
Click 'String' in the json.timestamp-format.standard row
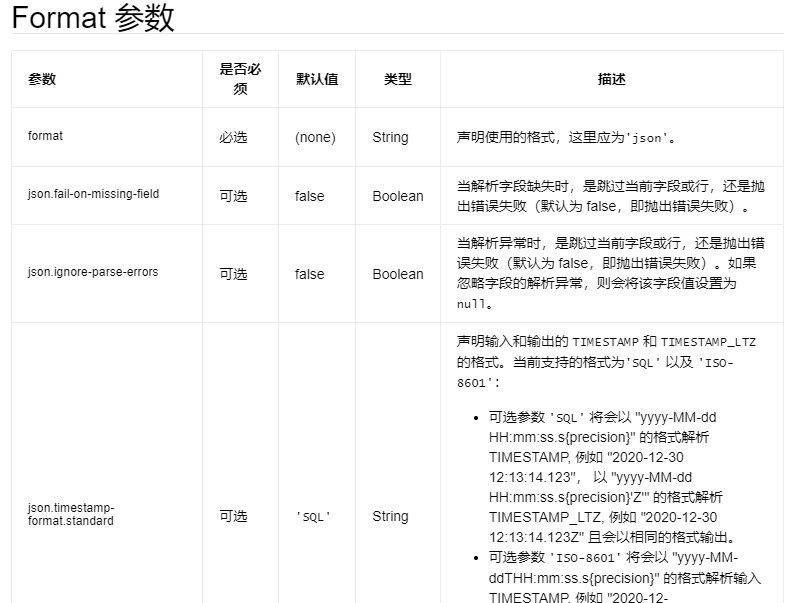[x=390, y=516]
